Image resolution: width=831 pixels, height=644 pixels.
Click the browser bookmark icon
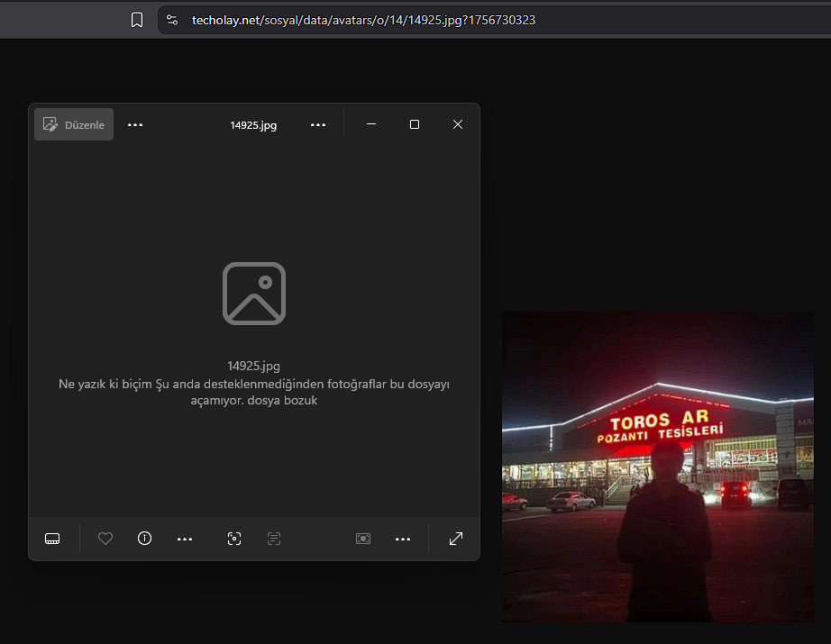point(137,20)
